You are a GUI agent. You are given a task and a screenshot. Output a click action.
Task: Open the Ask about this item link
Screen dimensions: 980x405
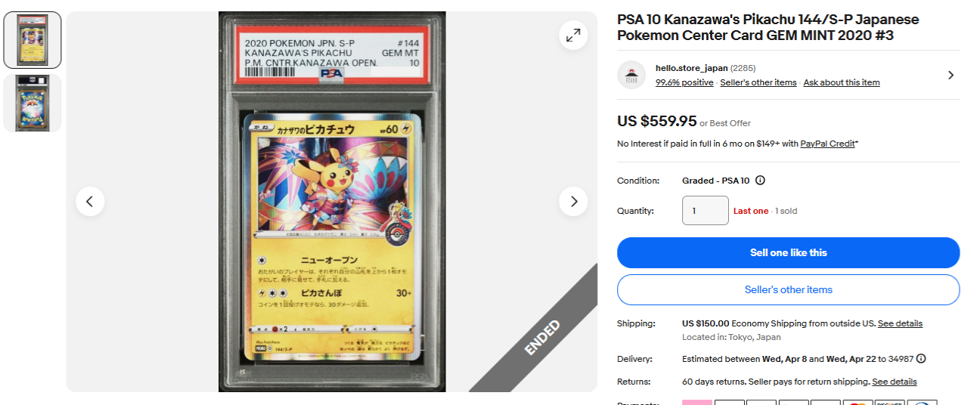842,82
